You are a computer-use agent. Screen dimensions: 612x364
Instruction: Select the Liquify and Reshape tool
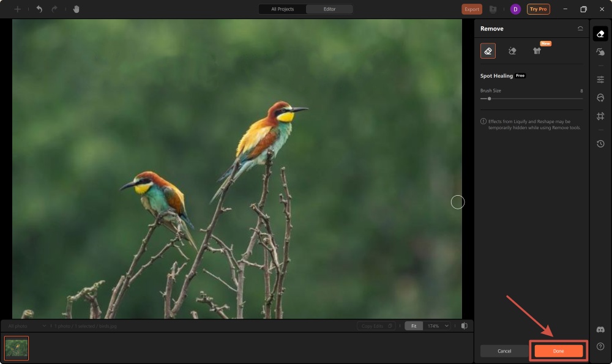pyautogui.click(x=600, y=53)
